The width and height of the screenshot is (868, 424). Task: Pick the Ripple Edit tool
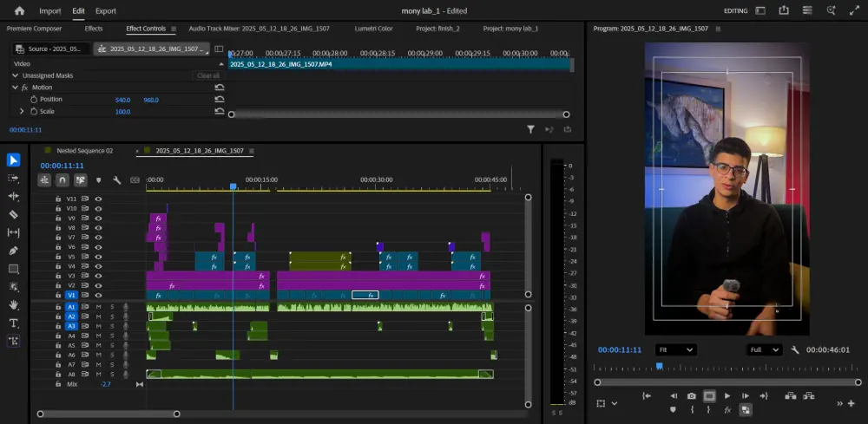point(13,196)
